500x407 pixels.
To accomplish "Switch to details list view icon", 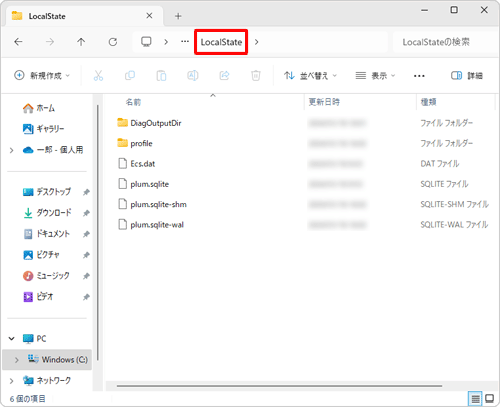I will pyautogui.click(x=475, y=398).
